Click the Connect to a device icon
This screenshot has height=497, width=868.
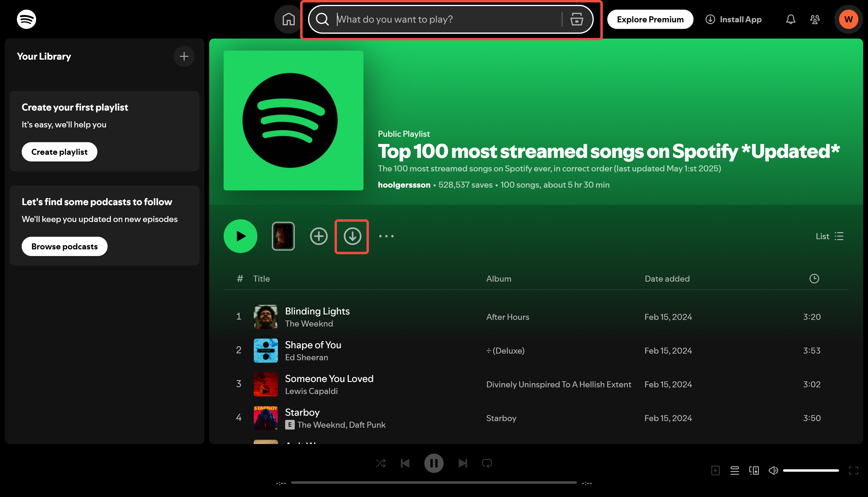click(754, 470)
